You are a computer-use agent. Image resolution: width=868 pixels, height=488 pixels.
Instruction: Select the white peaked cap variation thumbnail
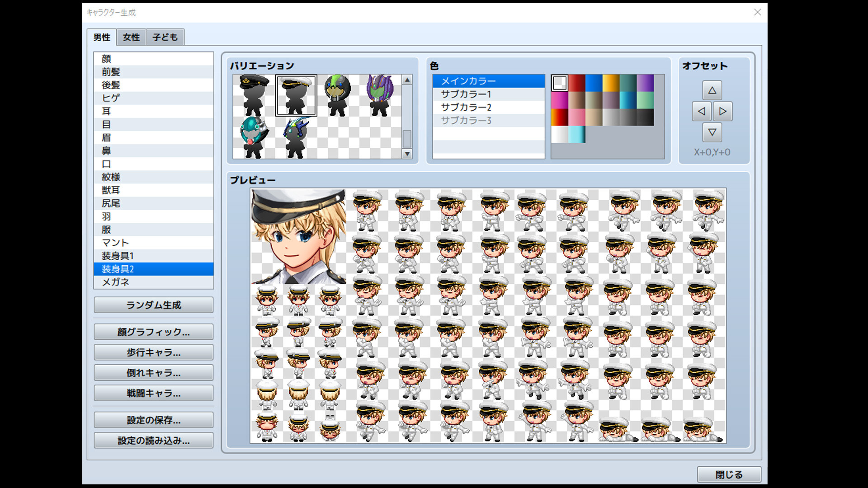tap(296, 95)
